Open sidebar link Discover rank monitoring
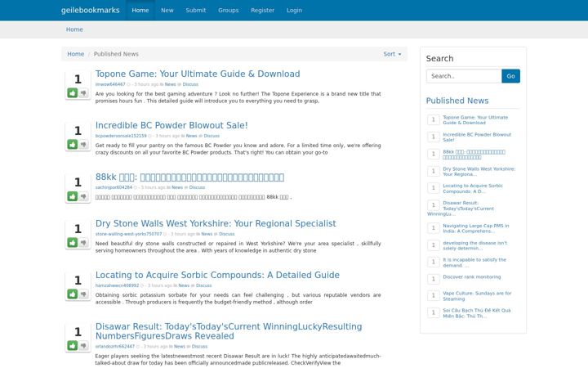The width and height of the screenshot is (588, 368). point(472,277)
